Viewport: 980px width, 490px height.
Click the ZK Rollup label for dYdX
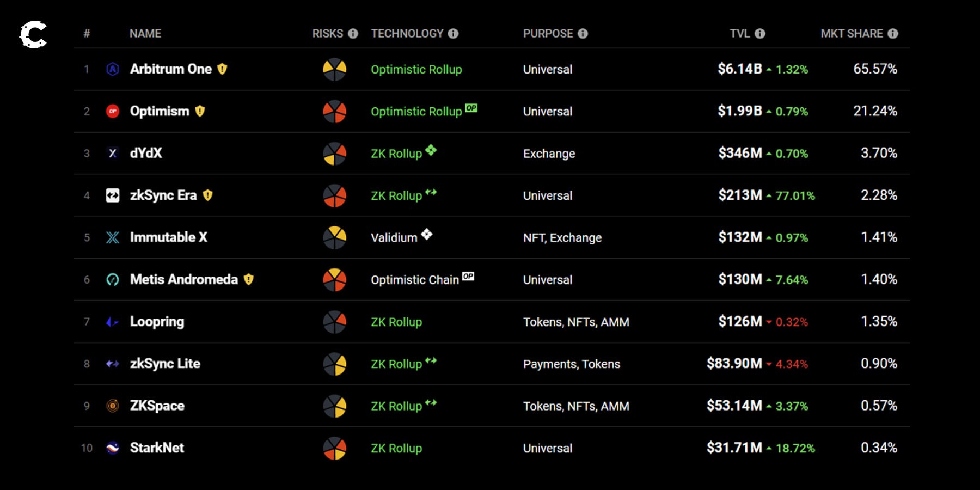coord(396,154)
